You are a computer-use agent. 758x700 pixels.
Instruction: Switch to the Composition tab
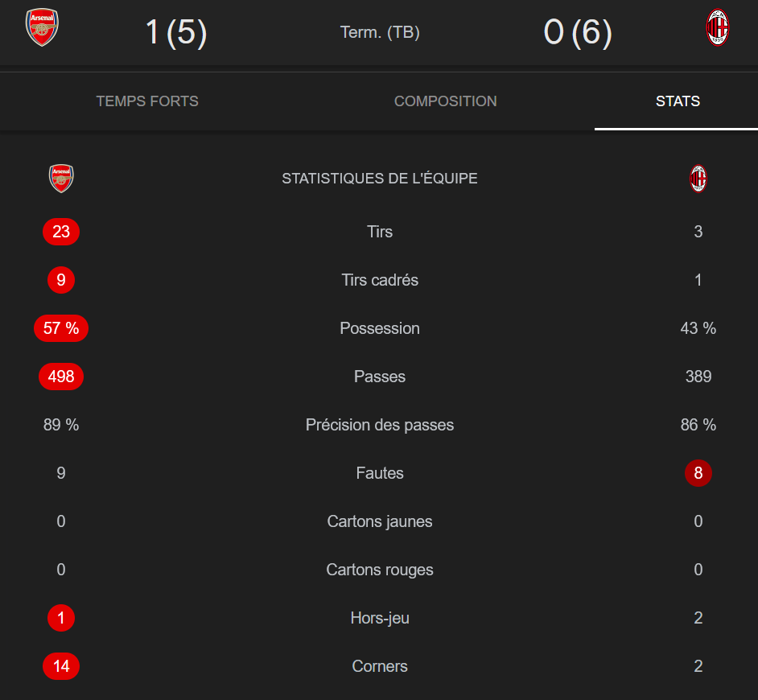coord(445,101)
